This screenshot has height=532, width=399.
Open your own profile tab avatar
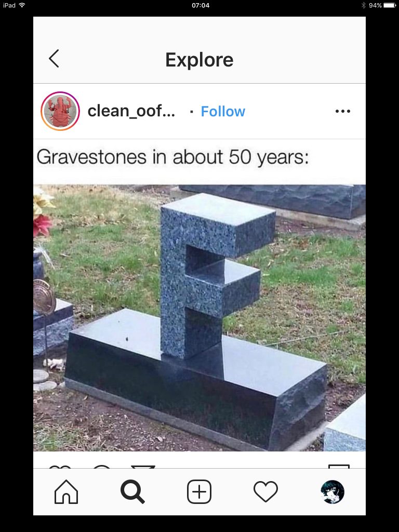pyautogui.click(x=332, y=491)
